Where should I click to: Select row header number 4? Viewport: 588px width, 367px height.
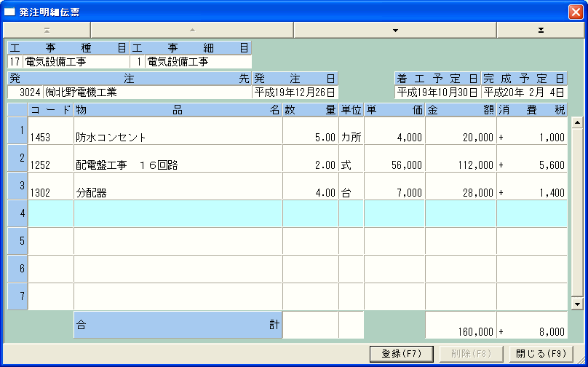point(17,213)
